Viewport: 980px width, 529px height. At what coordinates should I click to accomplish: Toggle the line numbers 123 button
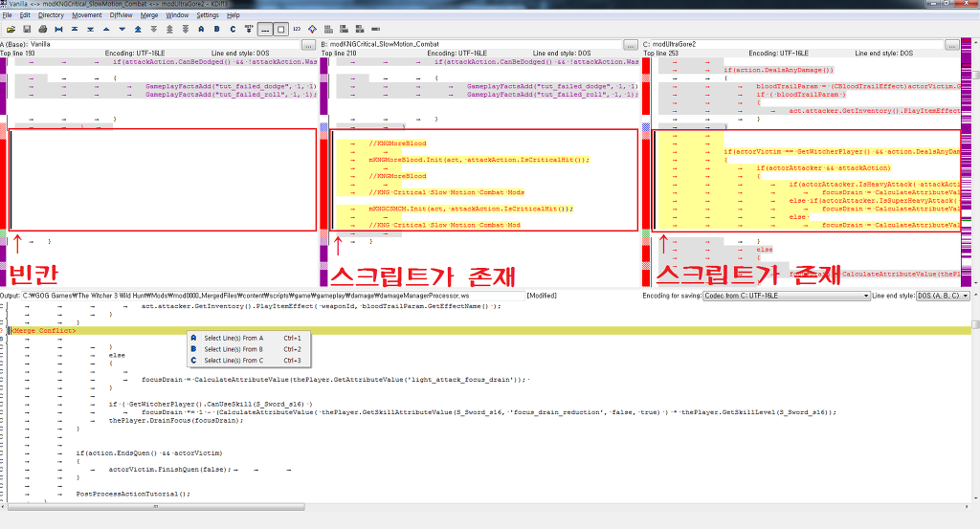[x=299, y=29]
